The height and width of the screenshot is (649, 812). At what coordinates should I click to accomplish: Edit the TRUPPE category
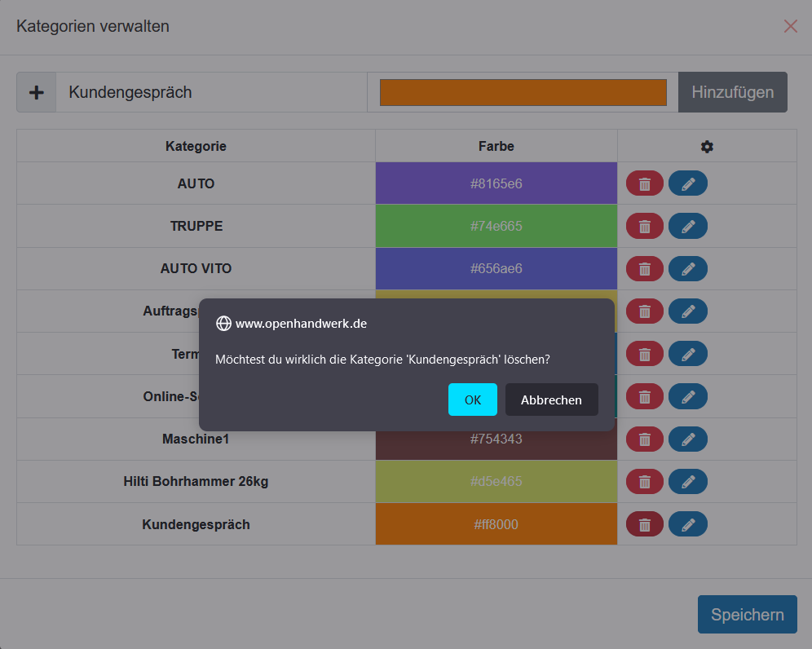688,226
